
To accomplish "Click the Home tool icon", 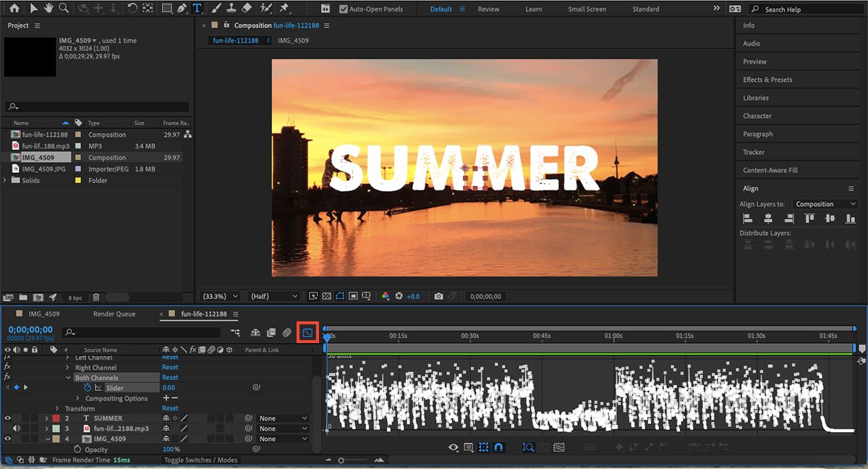I will [14, 9].
